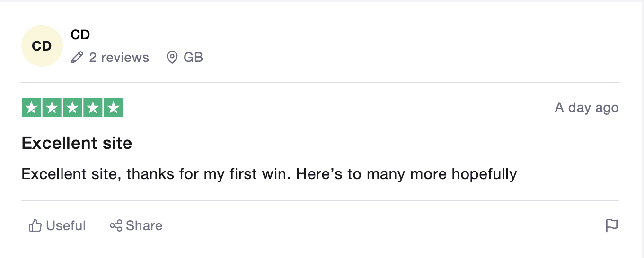
Task: Click the thumbs-up Useful icon
Action: click(x=35, y=226)
